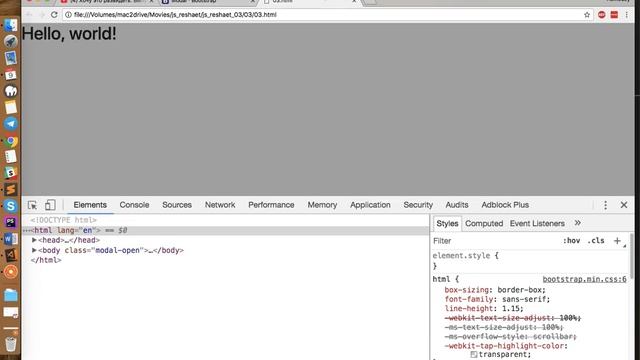Open Finder from the dock
The height and width of the screenshot is (360, 640).
(x=11, y=25)
